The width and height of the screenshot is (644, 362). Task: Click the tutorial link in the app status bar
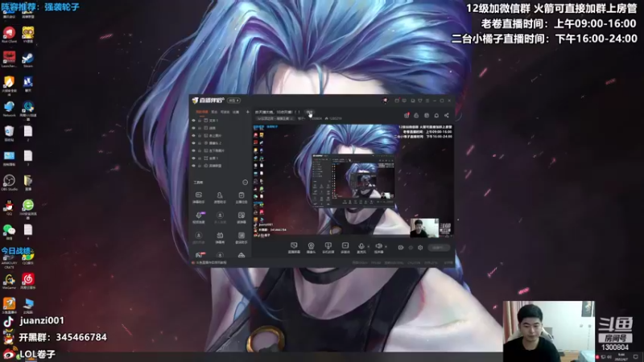click(x=211, y=263)
